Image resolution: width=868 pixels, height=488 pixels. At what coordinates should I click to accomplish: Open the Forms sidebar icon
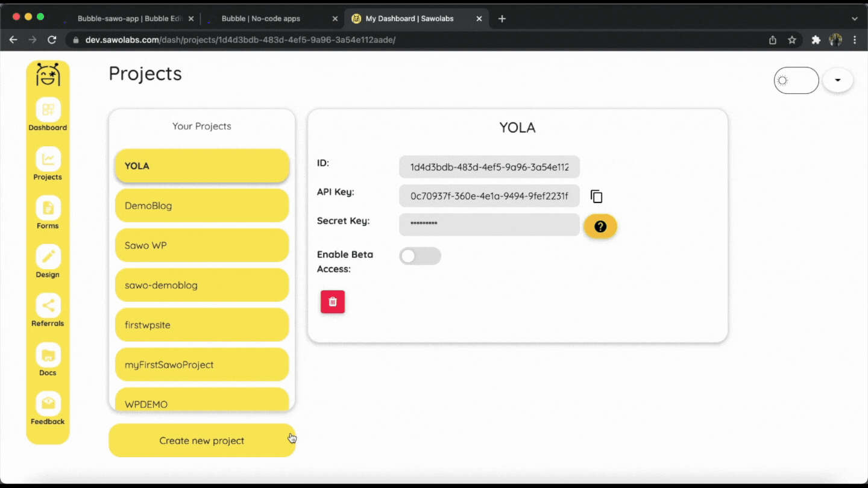click(x=48, y=208)
